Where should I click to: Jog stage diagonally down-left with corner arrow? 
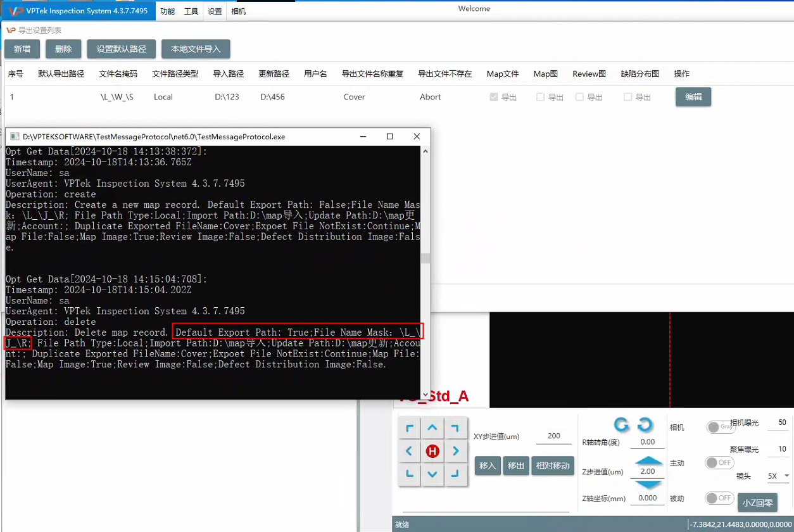410,474
